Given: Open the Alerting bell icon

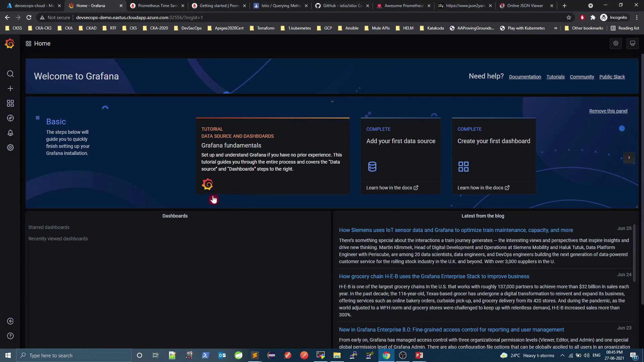Looking at the screenshot, I should tap(10, 133).
